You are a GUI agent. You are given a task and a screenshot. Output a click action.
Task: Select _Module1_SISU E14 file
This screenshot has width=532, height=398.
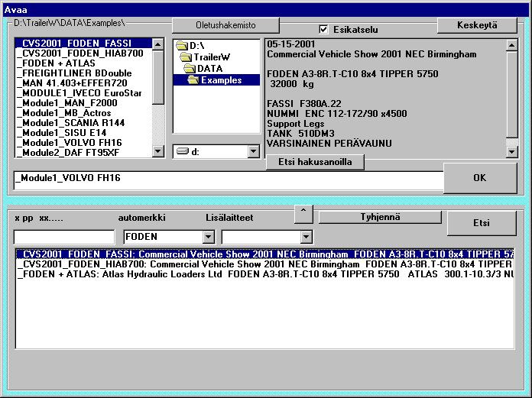[x=83, y=133]
